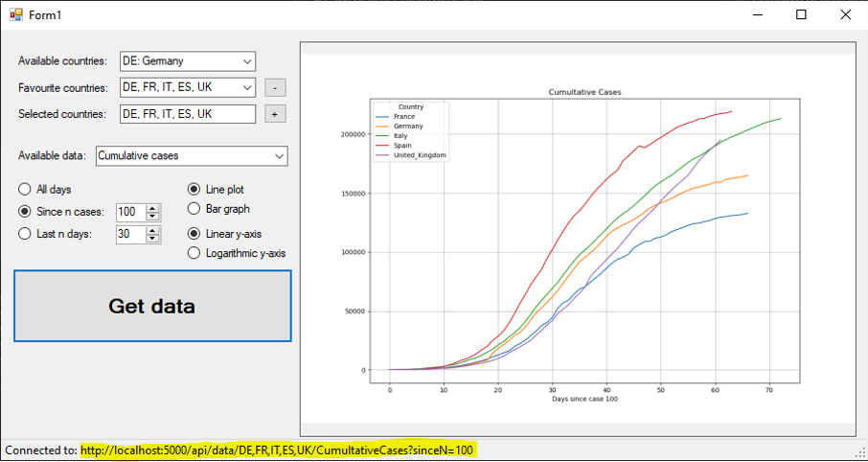Click the highlighted localhost API URL
The width and height of the screenshot is (868, 462).
pos(278,450)
